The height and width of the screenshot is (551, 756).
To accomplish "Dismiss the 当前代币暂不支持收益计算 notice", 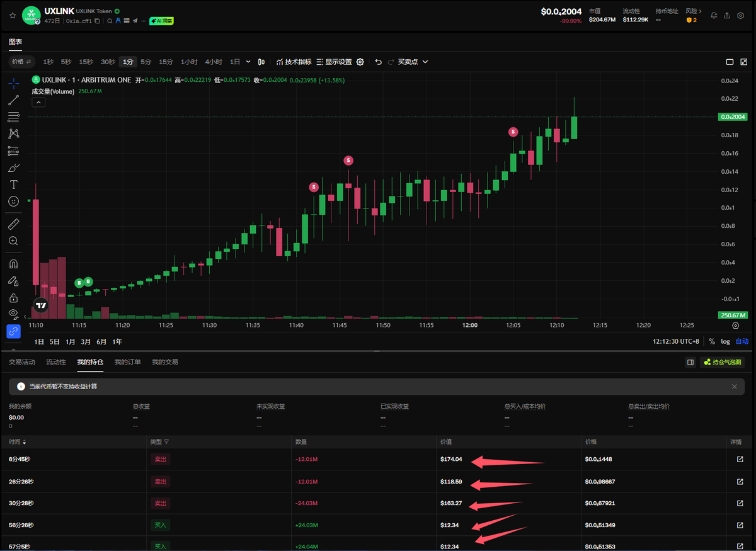I will (x=734, y=387).
